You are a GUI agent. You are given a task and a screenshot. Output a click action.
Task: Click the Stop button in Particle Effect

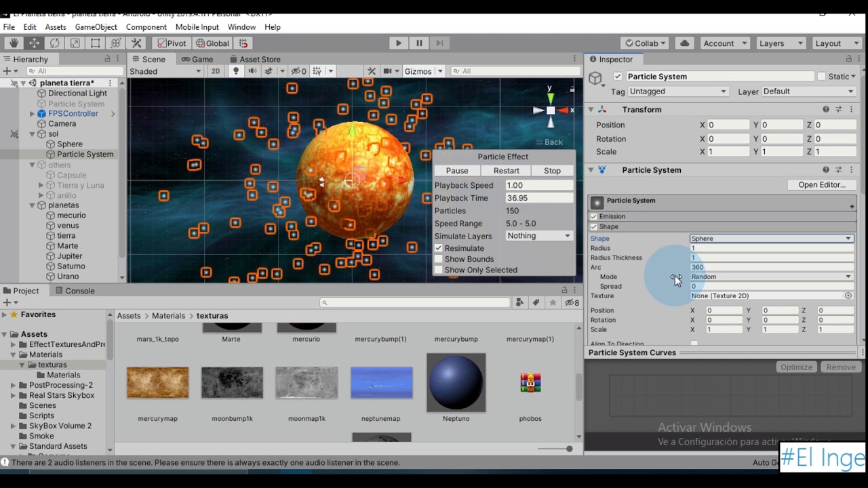coord(552,171)
